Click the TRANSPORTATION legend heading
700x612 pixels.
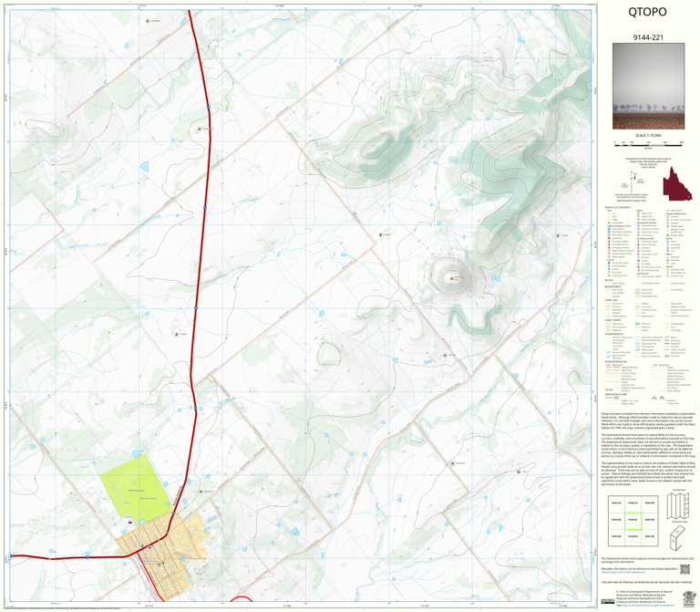coord(615,362)
